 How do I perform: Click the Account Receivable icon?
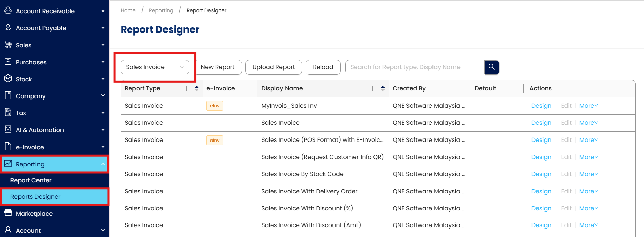(x=8, y=10)
